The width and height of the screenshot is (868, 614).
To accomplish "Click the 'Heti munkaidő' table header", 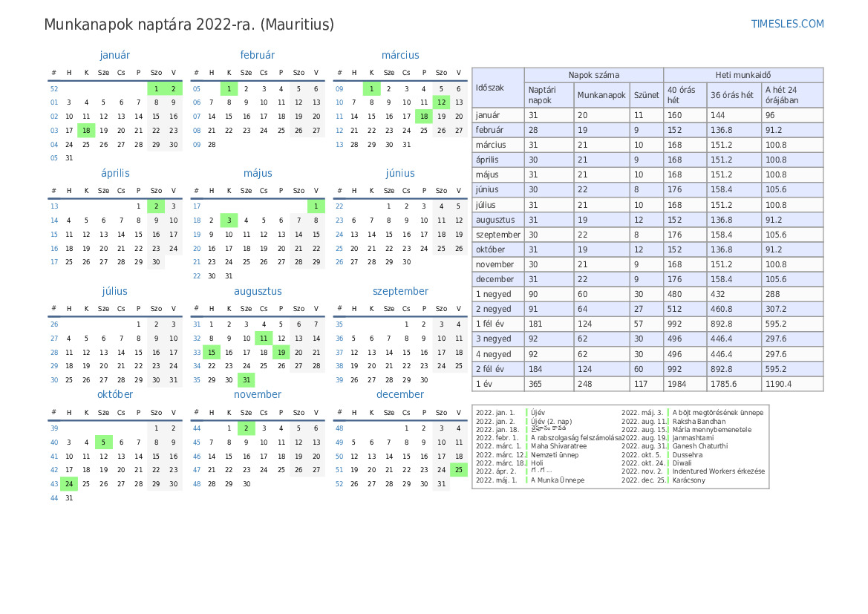I will tap(743, 75).
